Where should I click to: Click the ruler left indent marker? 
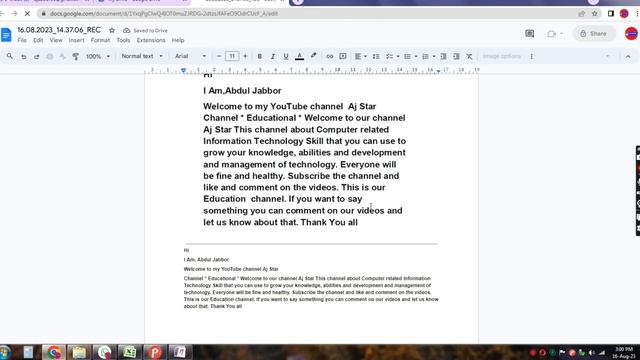point(184,71)
